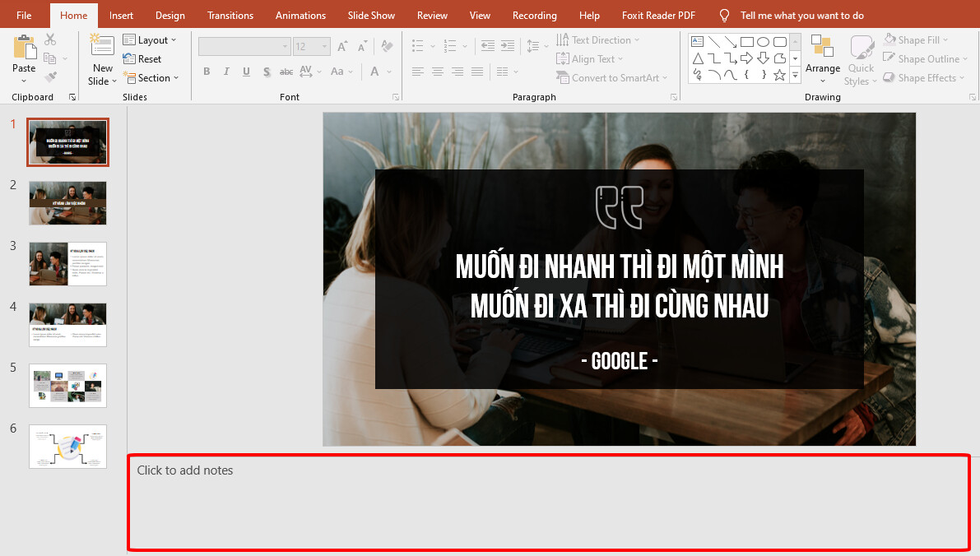Screen dimensions: 980x556
Task: Toggle bold formatting
Action: (x=207, y=72)
